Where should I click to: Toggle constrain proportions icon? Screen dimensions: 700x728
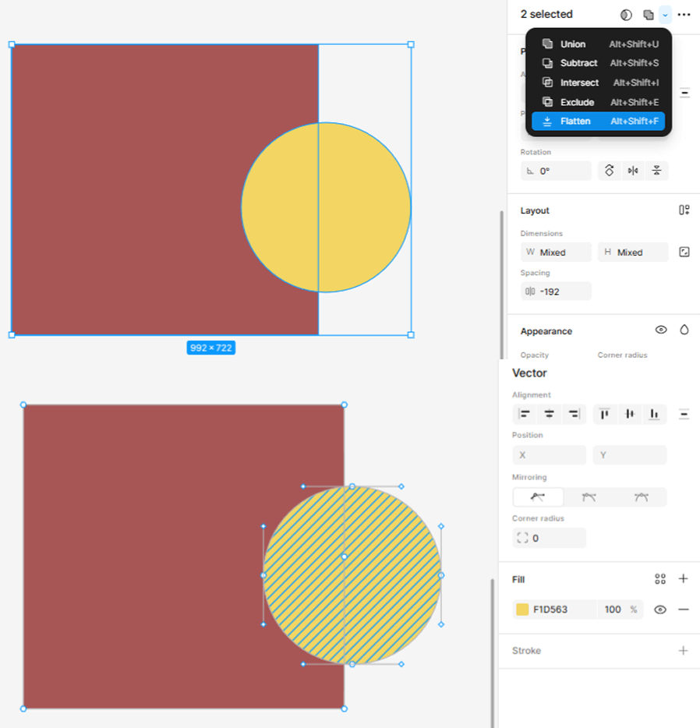tap(684, 252)
